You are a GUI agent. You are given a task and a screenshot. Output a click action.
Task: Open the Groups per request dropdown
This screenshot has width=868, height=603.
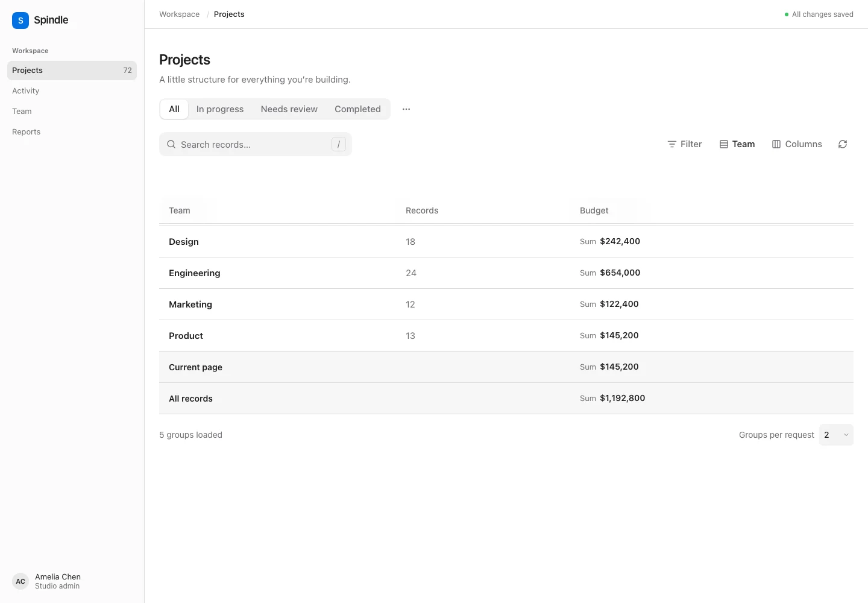836,435
